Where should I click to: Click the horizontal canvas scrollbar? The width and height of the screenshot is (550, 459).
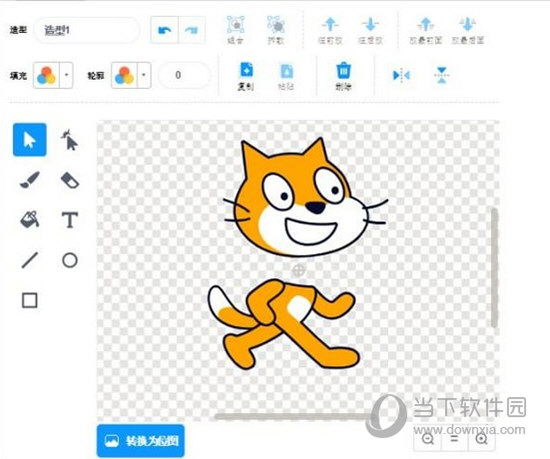point(294,417)
